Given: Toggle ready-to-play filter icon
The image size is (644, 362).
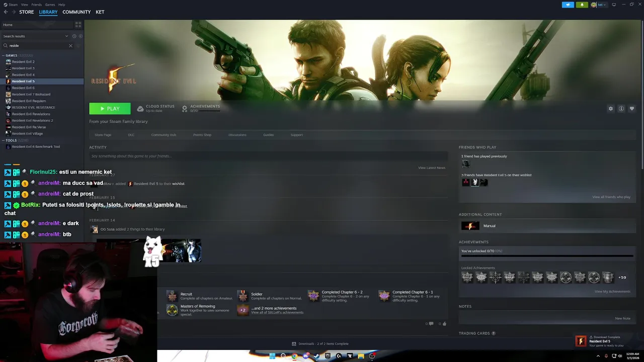Looking at the screenshot, I should (80, 36).
